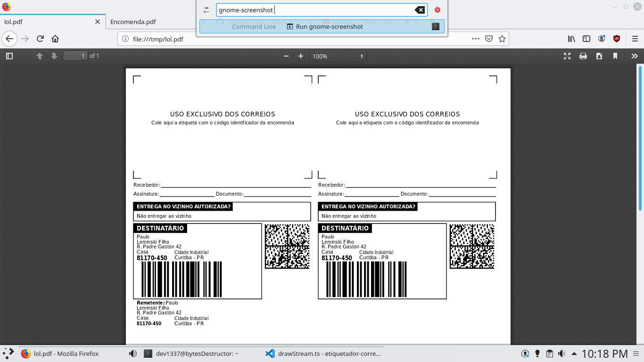Click the vertical PDF scrollbar
This screenshot has width=644, height=362.
coord(640,138)
